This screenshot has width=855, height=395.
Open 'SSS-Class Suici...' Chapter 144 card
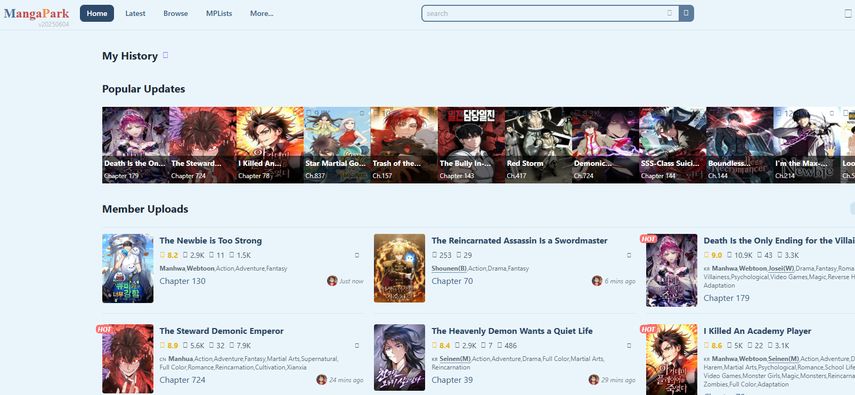[x=672, y=145]
